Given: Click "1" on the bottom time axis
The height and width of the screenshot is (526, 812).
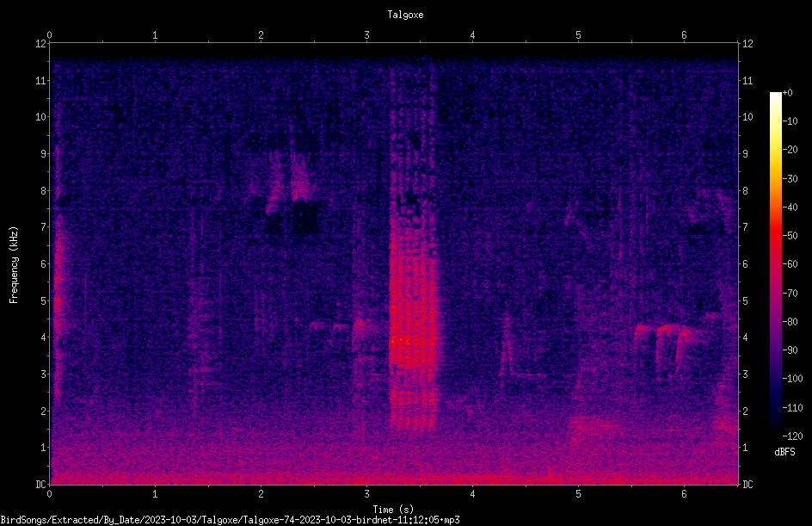Looking at the screenshot, I should (155, 494).
